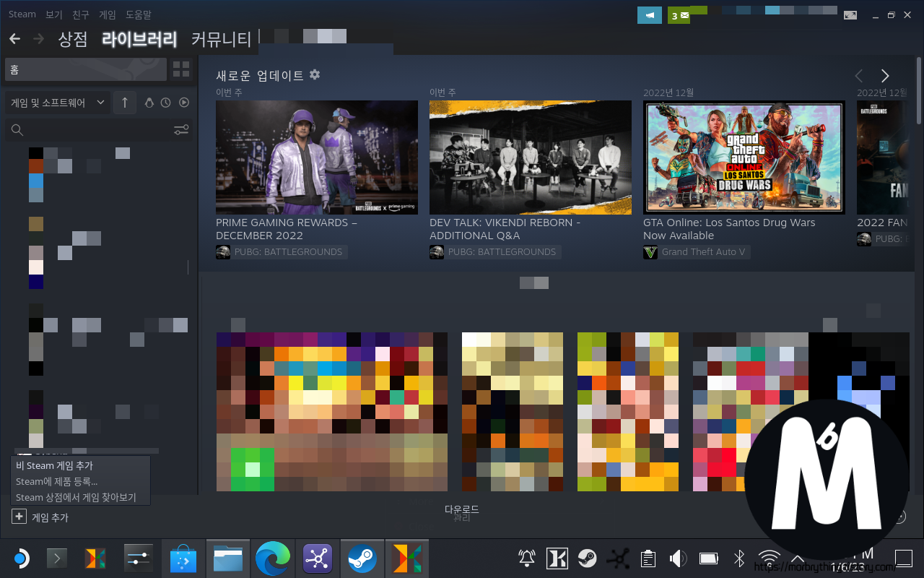Go forward with the right arrow
This screenshot has width=924, height=578.
(x=38, y=38)
